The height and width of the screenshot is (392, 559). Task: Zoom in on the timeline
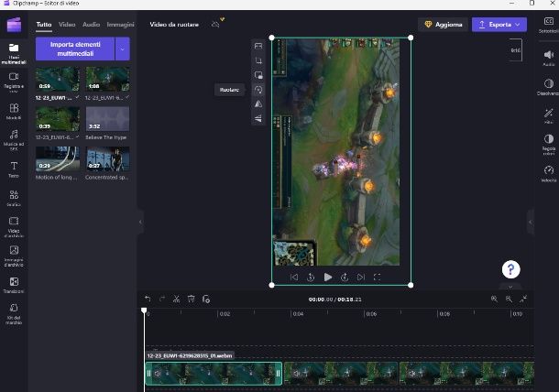pyautogui.click(x=494, y=299)
